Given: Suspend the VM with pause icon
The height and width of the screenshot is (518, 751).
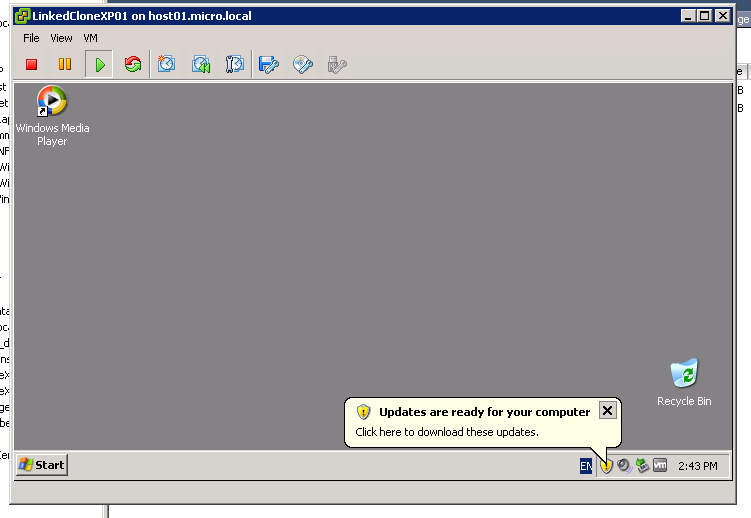Looking at the screenshot, I should (x=65, y=64).
